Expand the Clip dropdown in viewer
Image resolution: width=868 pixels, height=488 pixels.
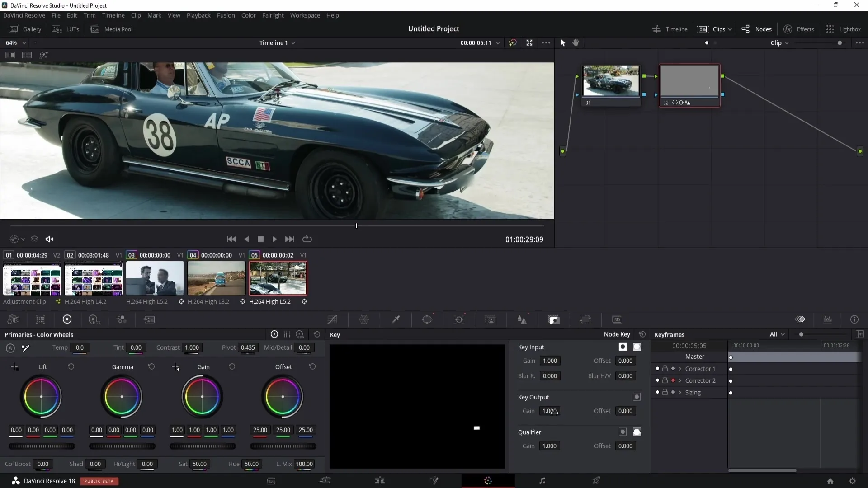pyautogui.click(x=779, y=42)
